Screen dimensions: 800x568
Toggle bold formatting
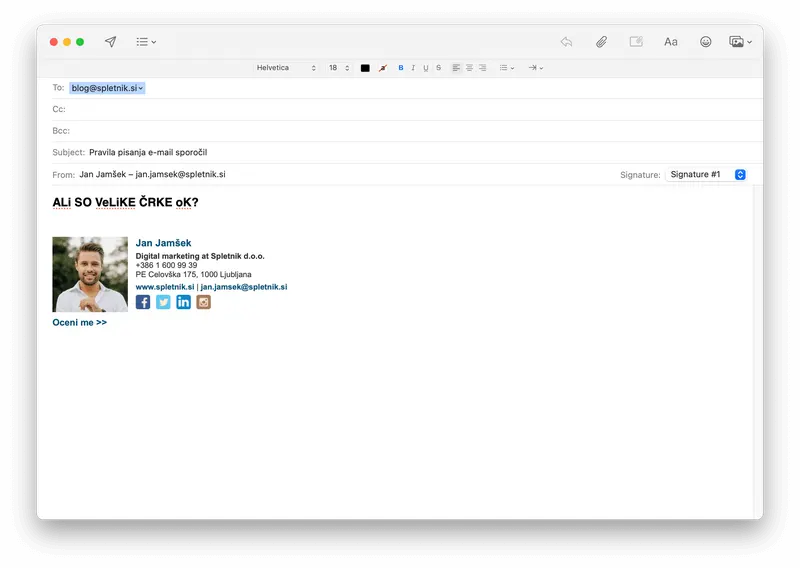point(401,68)
